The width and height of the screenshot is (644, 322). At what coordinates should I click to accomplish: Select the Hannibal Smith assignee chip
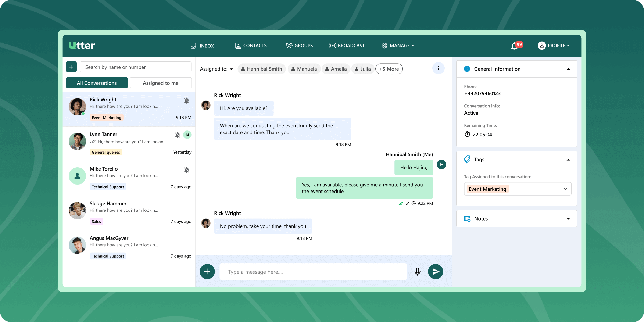(x=261, y=69)
